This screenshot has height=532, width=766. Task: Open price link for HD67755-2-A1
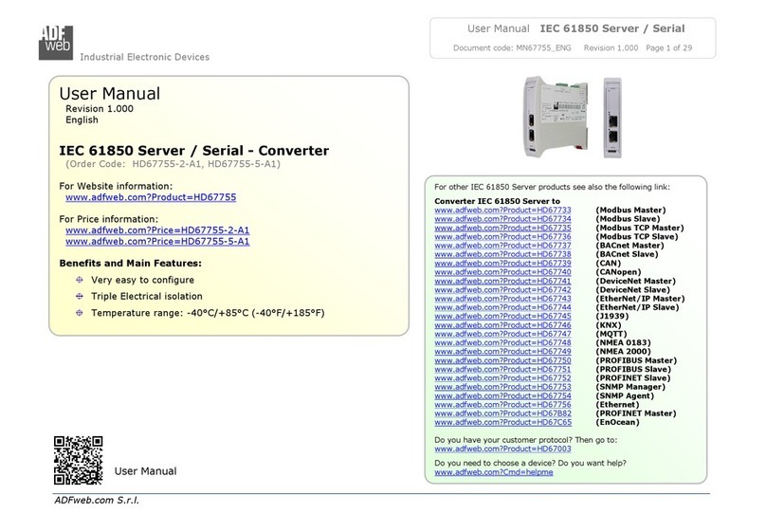coord(157,230)
